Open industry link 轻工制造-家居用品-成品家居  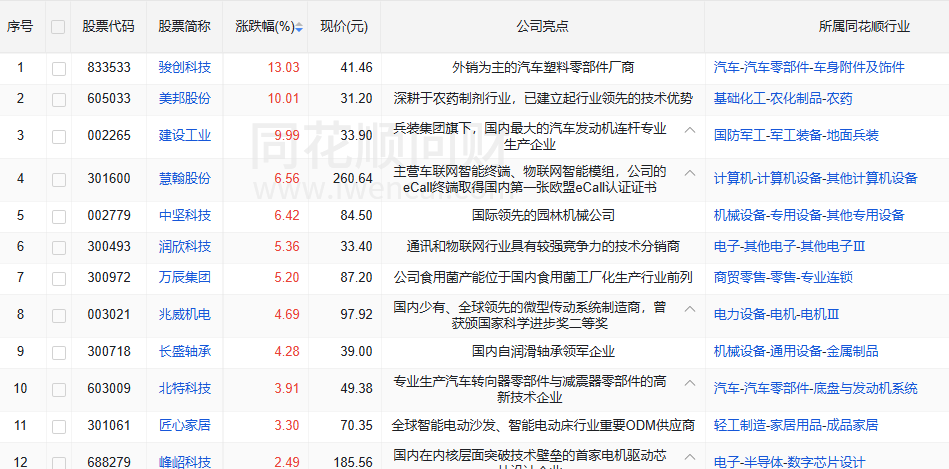click(x=796, y=425)
